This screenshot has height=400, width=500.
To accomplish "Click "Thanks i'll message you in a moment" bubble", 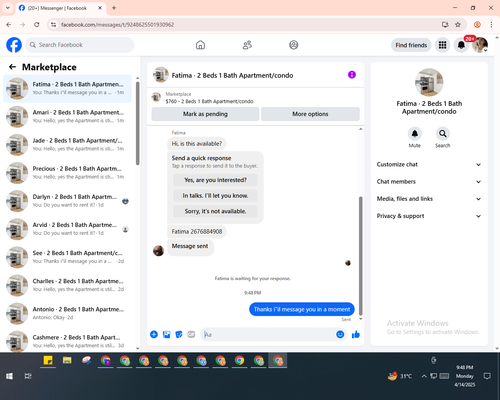I will pos(302,309).
